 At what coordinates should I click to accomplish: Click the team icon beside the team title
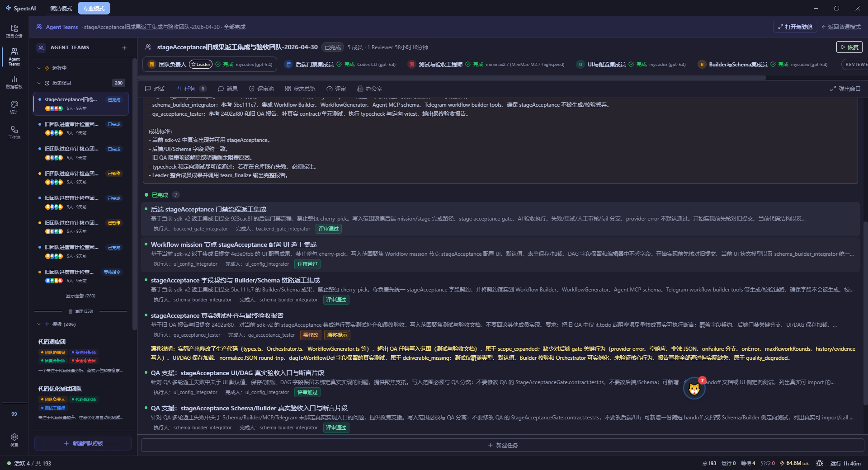point(148,47)
